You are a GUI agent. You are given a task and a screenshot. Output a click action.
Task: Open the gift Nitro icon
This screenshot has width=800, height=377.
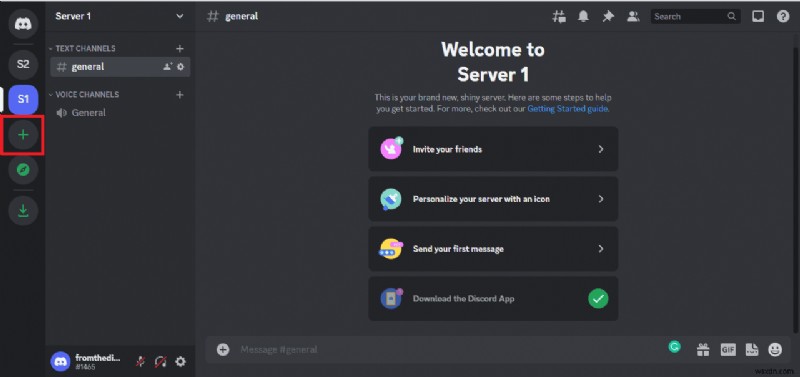pyautogui.click(x=703, y=349)
